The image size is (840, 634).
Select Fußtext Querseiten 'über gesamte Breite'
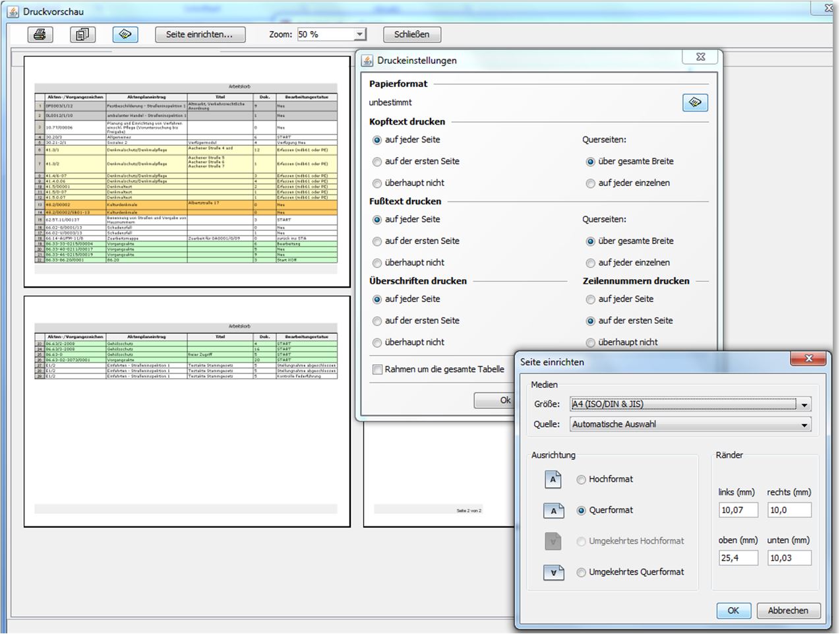point(591,241)
